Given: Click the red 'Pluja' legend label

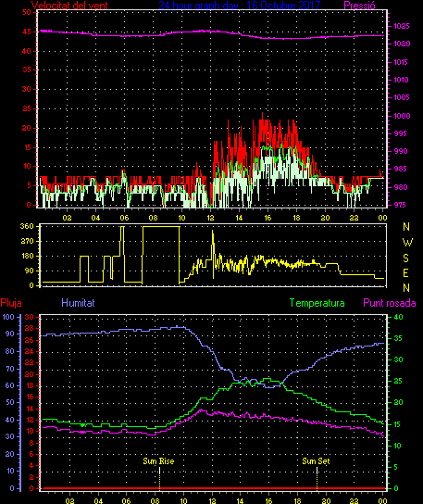Looking at the screenshot, I should (11, 303).
